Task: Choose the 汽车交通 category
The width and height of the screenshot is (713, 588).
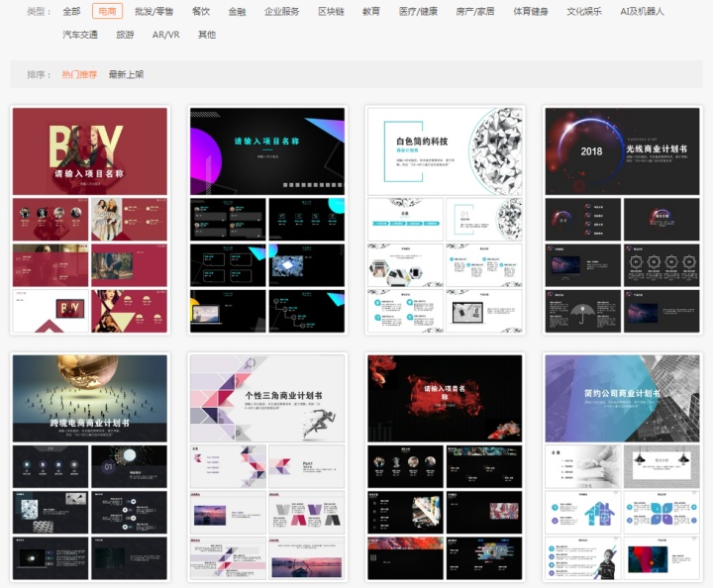Action: click(80, 35)
